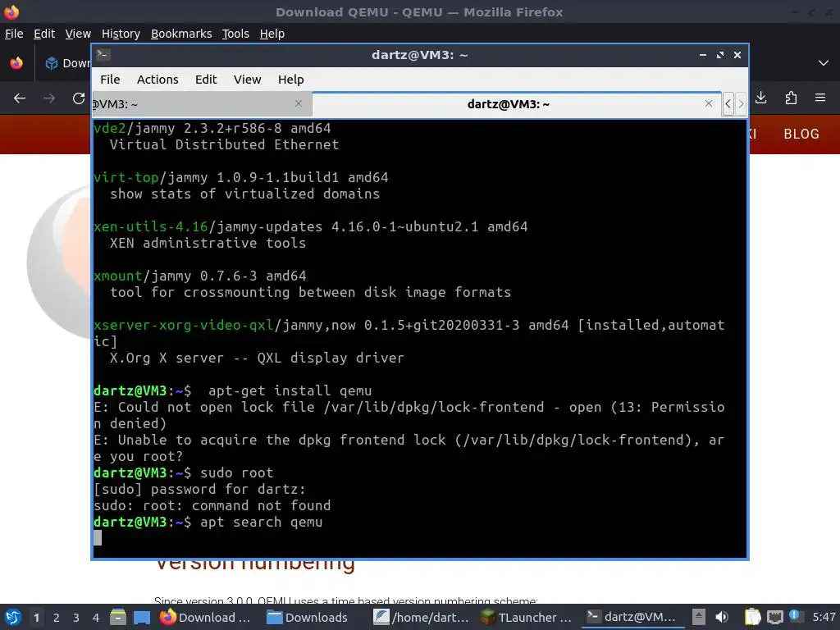This screenshot has width=840, height=630.
Task: Open the terminal View menu
Action: [247, 80]
